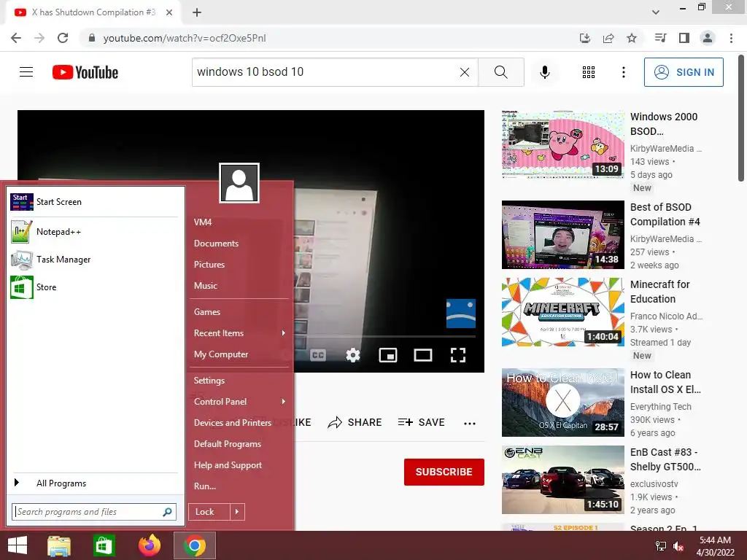Click the Windows Start button
747x560 pixels.
click(x=18, y=545)
